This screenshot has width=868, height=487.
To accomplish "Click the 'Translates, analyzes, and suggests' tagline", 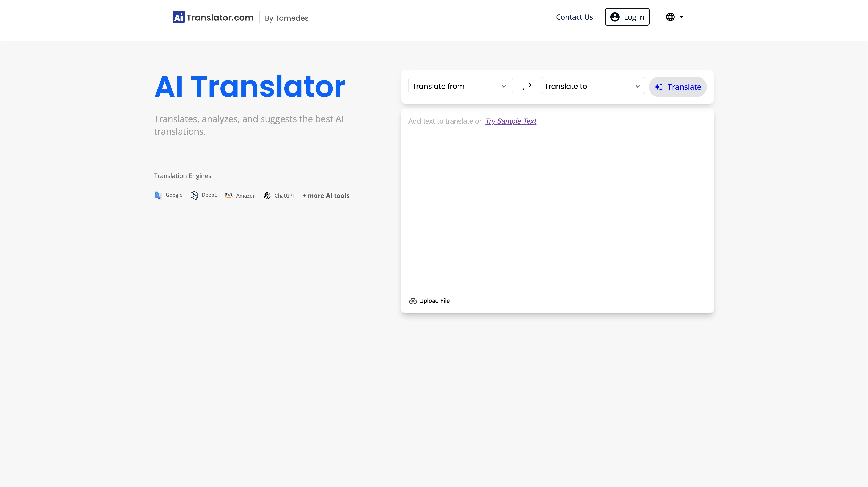I will pyautogui.click(x=249, y=125).
